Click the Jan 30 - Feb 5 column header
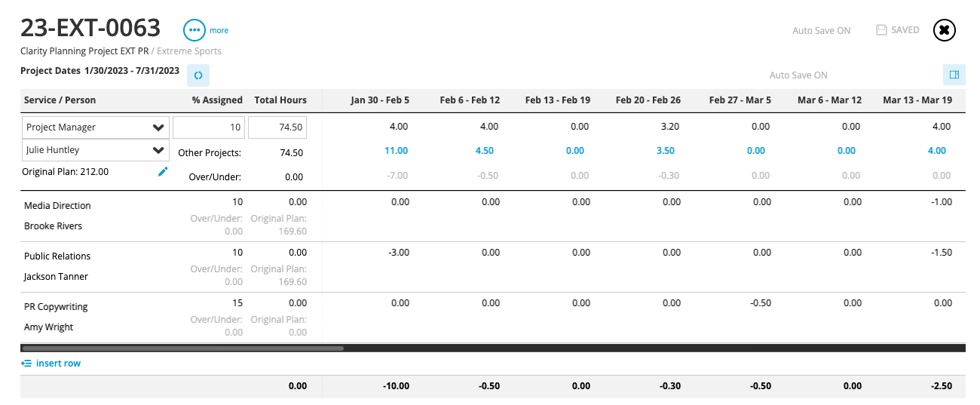980x405 pixels. point(380,100)
